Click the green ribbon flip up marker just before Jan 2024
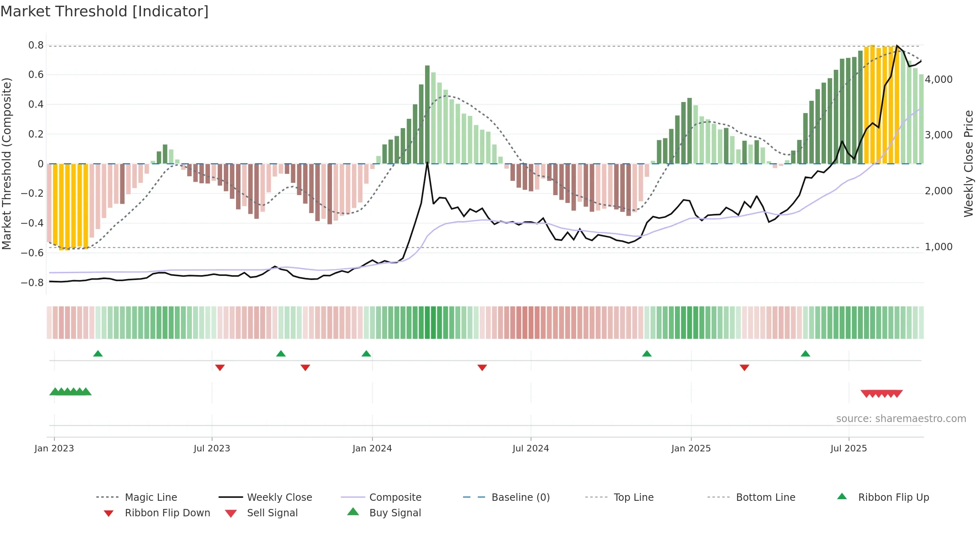The height and width of the screenshot is (551, 980). (366, 353)
